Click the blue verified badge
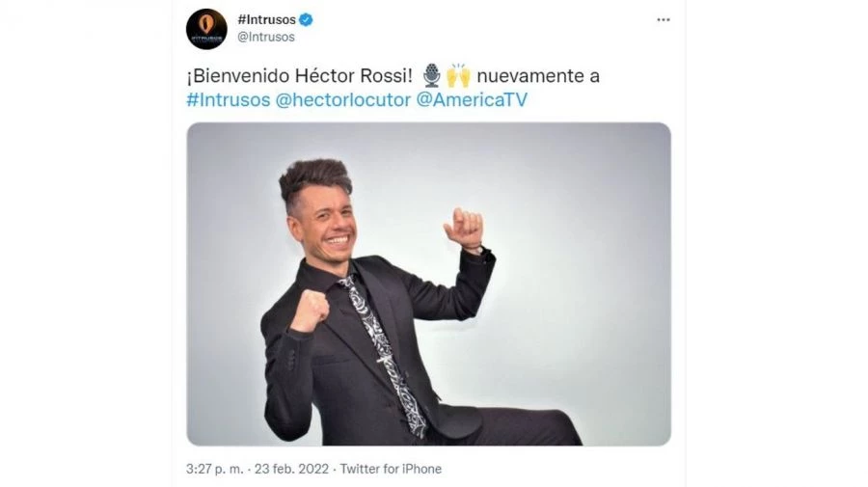The width and height of the screenshot is (868, 487). click(306, 20)
